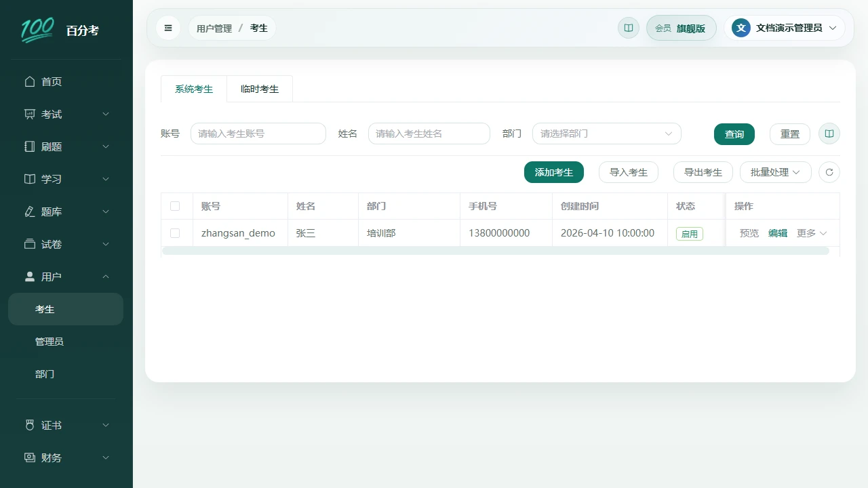
Task: Expand the 证书 sidebar menu chevron
Action: [106, 425]
